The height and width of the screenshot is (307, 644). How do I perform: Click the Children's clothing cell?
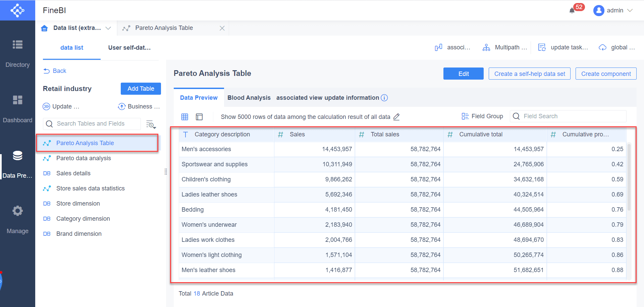pyautogui.click(x=226, y=179)
